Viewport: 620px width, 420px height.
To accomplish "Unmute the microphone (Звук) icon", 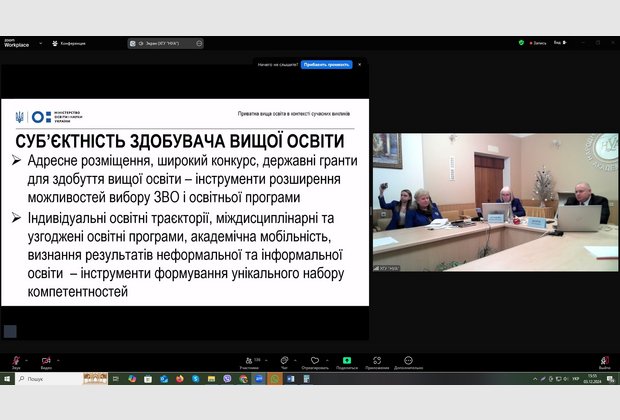I will (15, 360).
